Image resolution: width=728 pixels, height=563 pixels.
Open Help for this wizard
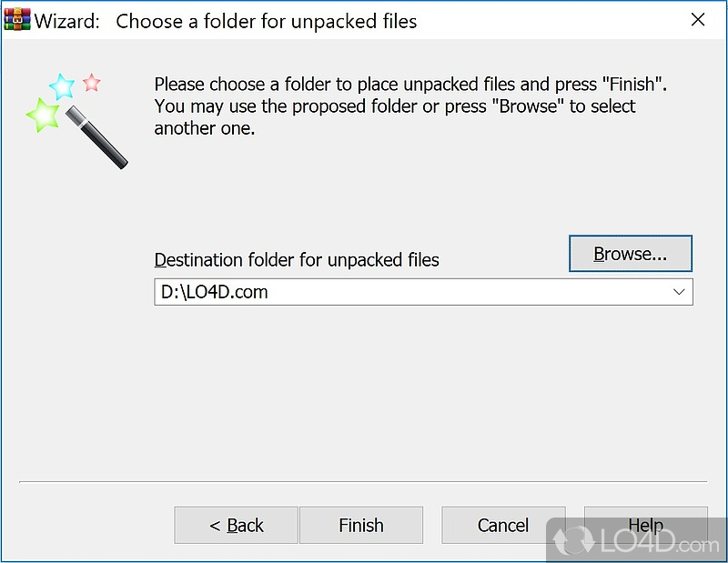(x=645, y=525)
